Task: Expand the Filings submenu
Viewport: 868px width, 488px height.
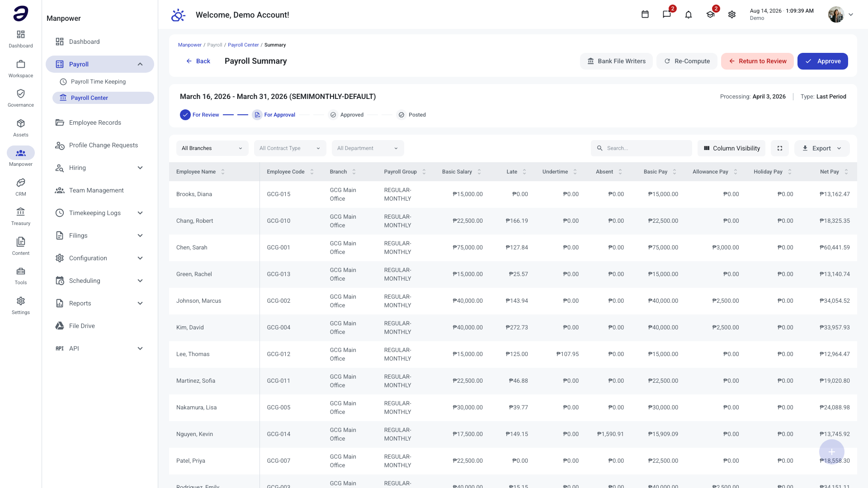Action: point(140,235)
